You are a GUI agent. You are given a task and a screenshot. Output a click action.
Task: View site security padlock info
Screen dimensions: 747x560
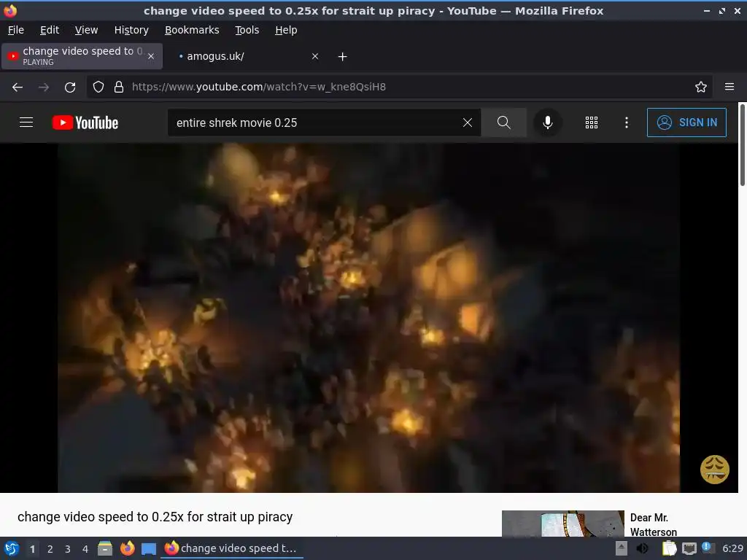coord(119,87)
